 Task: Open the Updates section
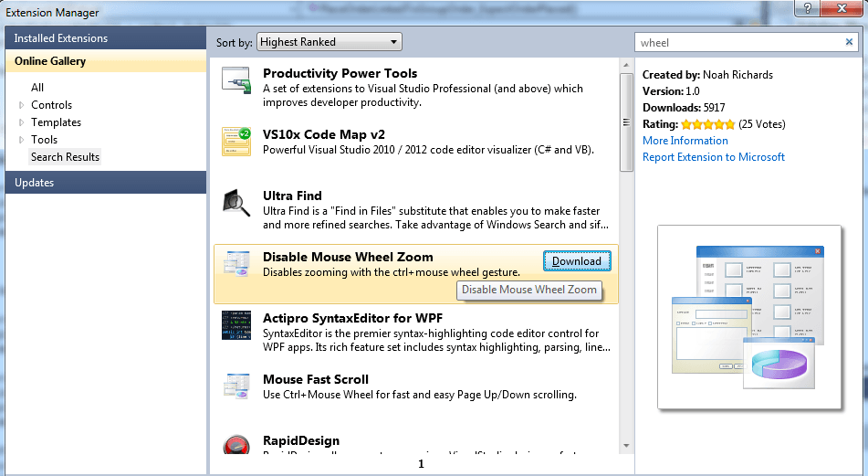coord(35,183)
